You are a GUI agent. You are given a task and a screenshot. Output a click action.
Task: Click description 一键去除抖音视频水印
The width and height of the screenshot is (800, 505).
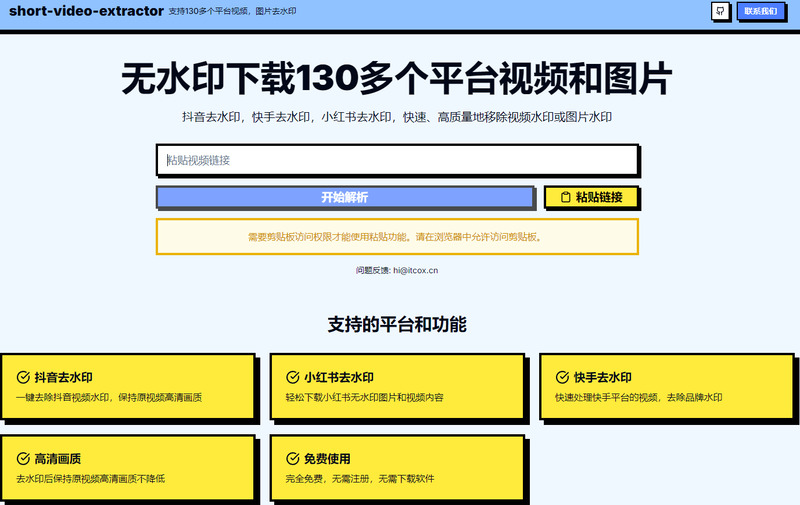click(109, 397)
